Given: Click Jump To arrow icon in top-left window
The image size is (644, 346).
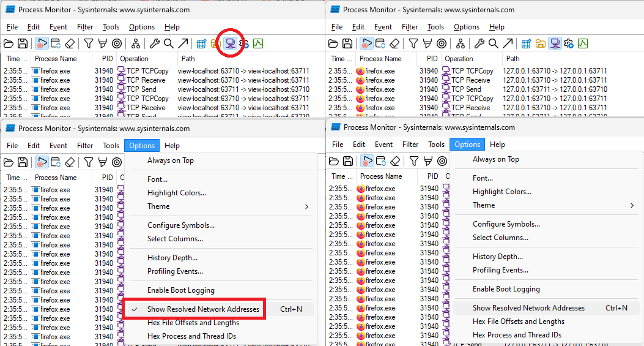Looking at the screenshot, I should [183, 43].
